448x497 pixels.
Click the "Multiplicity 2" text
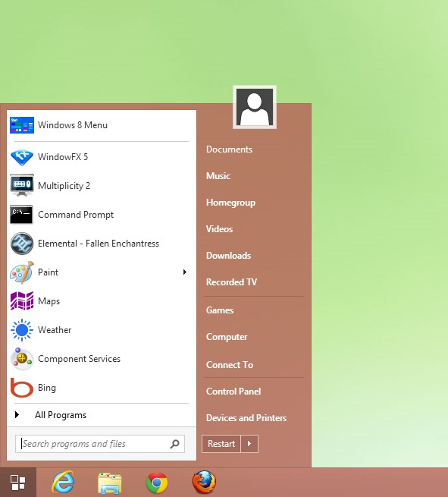click(64, 186)
